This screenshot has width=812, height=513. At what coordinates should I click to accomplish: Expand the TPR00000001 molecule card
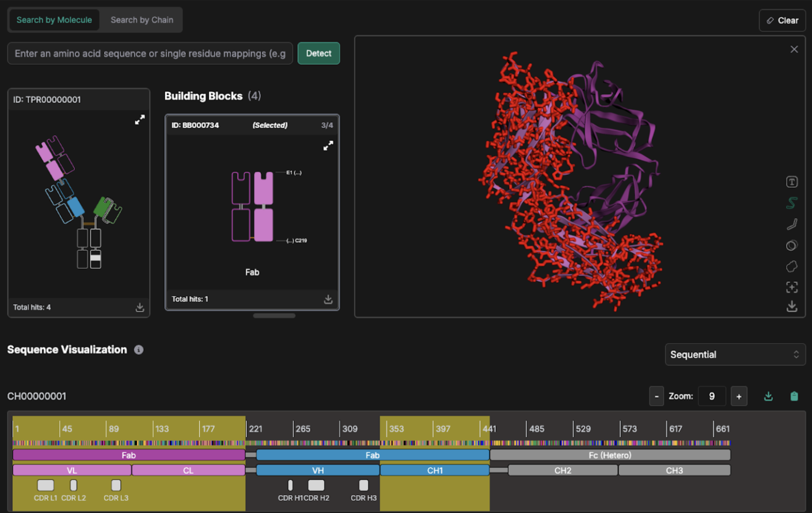click(x=140, y=120)
